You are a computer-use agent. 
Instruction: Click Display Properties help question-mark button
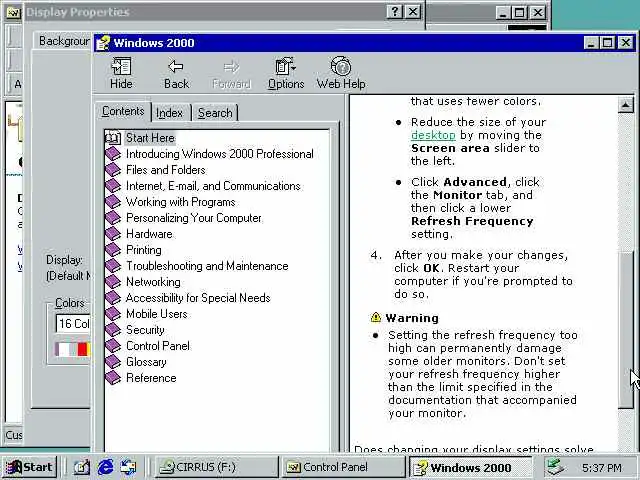click(x=394, y=12)
